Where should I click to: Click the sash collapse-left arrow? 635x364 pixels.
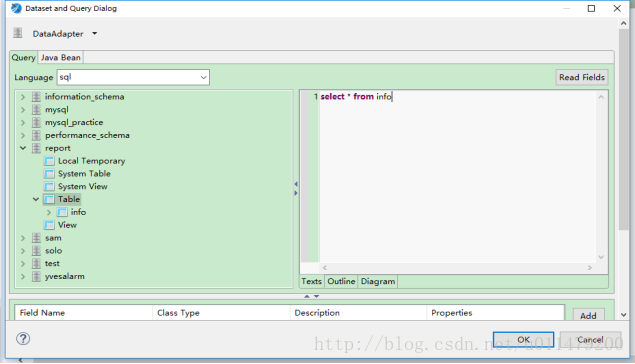tap(296, 184)
